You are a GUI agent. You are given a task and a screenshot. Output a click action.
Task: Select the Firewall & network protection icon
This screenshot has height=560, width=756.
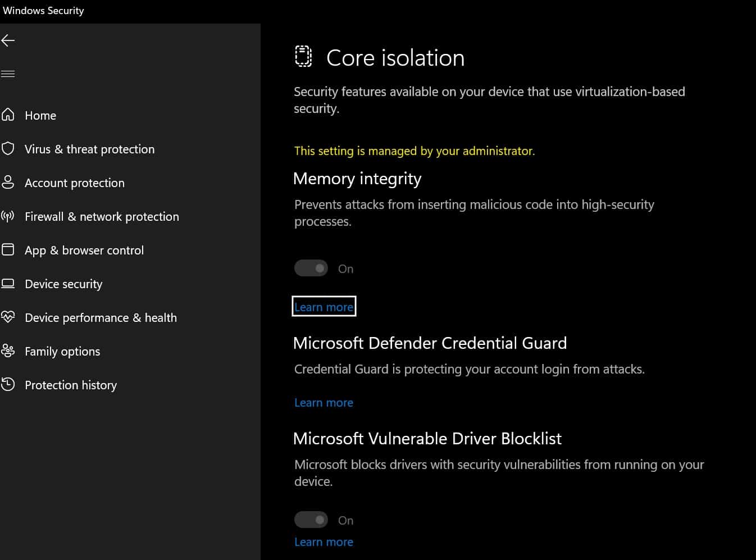pos(8,216)
